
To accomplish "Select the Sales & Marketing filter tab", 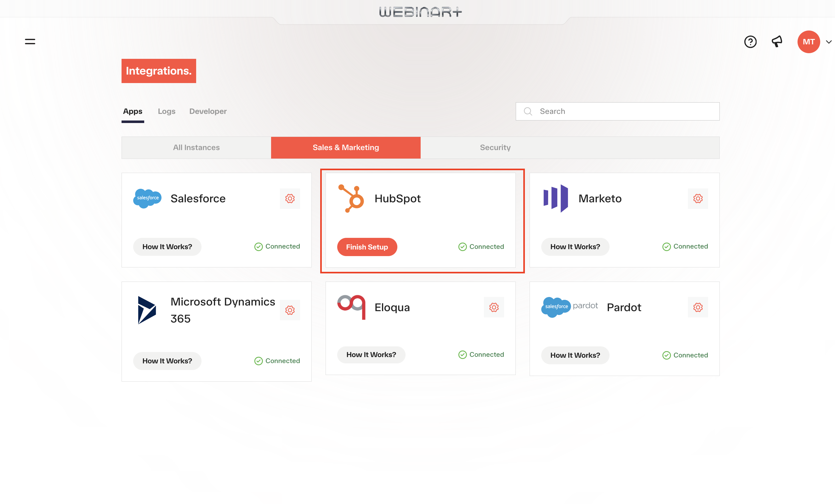I will (x=346, y=148).
